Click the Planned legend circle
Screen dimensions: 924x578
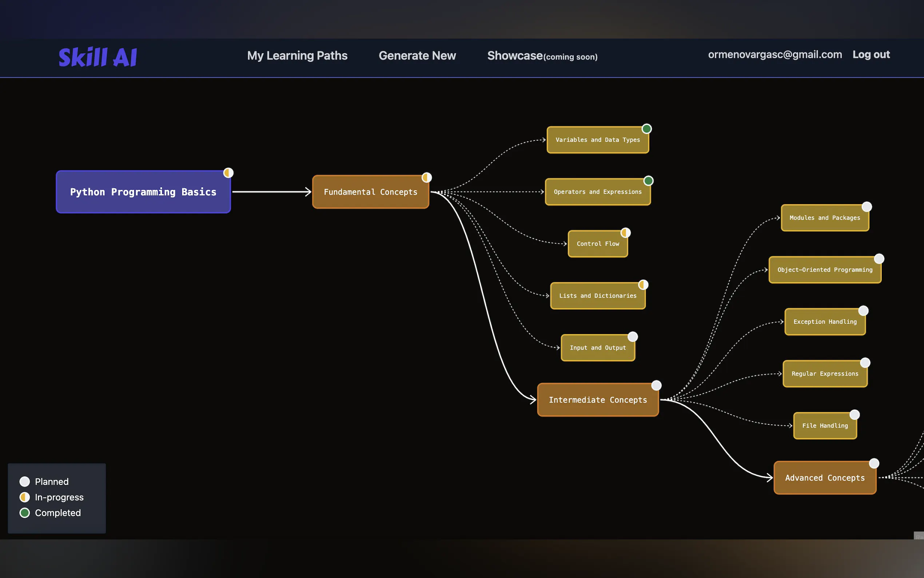[25, 482]
